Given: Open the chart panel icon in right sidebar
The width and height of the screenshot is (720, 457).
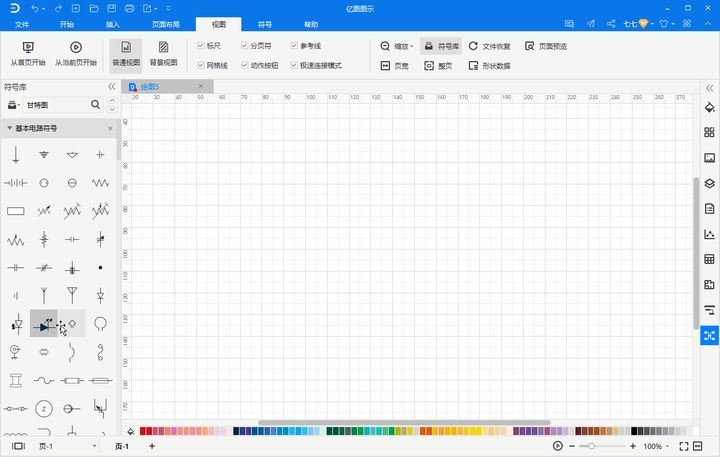Looking at the screenshot, I should pos(709,234).
